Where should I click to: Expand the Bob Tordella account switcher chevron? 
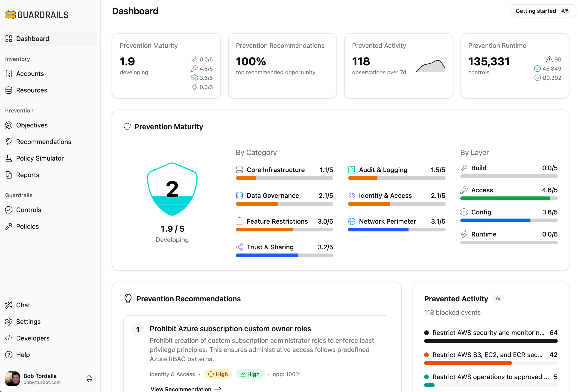(x=89, y=379)
